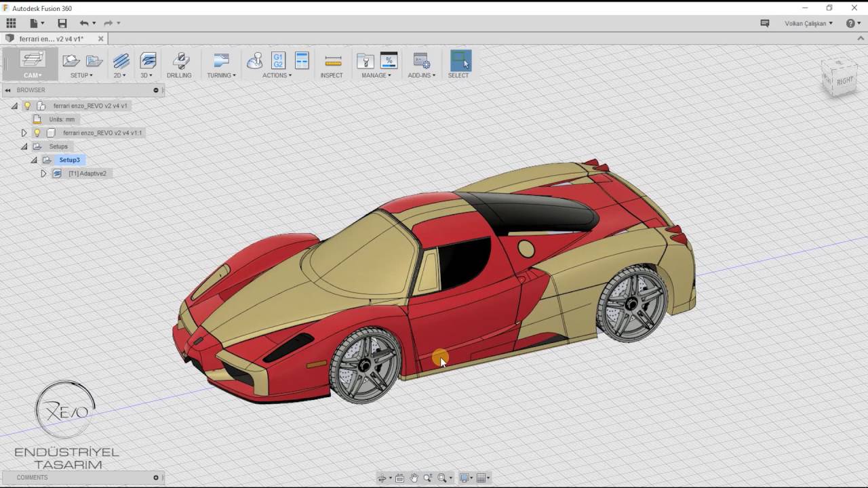868x488 pixels.
Task: Click the Redo arrow
Action: pos(108,23)
